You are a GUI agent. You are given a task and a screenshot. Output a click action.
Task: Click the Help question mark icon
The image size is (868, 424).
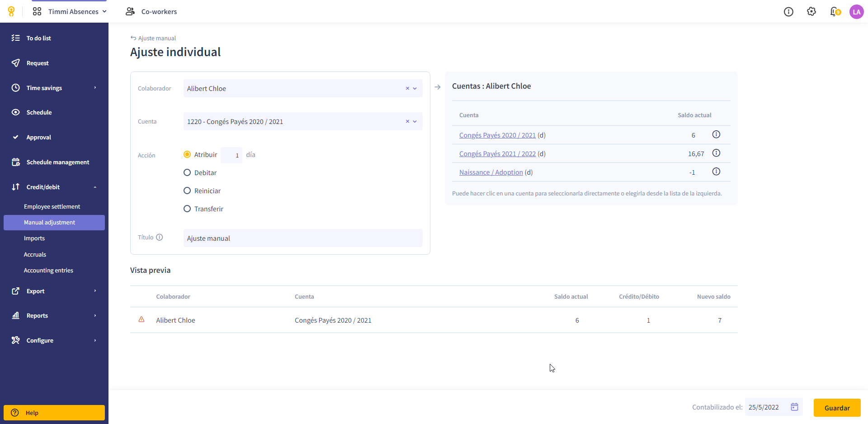tap(15, 413)
